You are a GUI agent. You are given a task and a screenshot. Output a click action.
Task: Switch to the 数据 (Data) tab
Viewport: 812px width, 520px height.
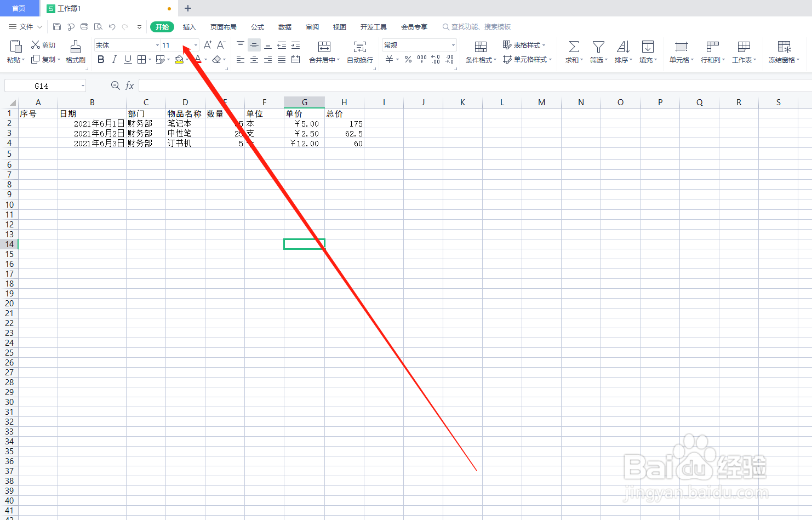[x=285, y=27]
